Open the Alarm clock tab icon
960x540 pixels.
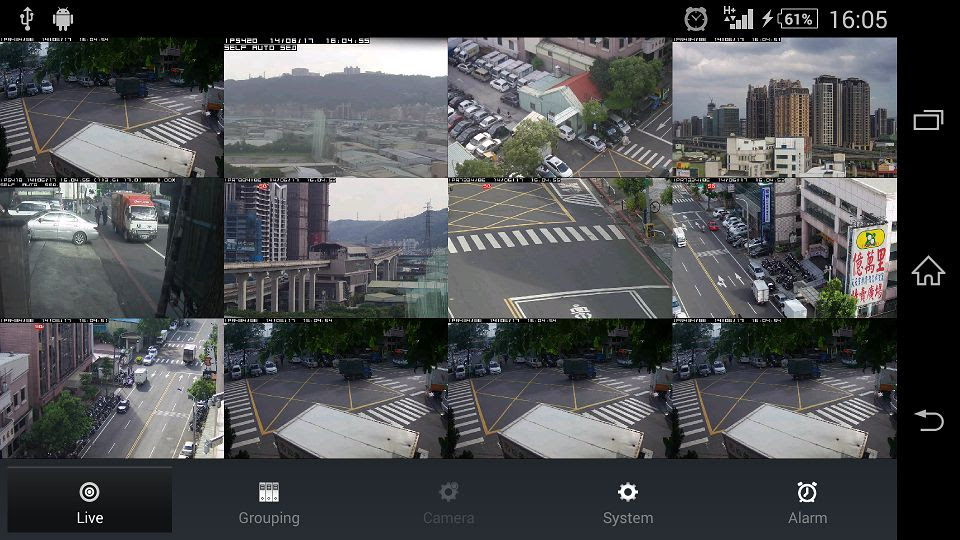pos(807,492)
